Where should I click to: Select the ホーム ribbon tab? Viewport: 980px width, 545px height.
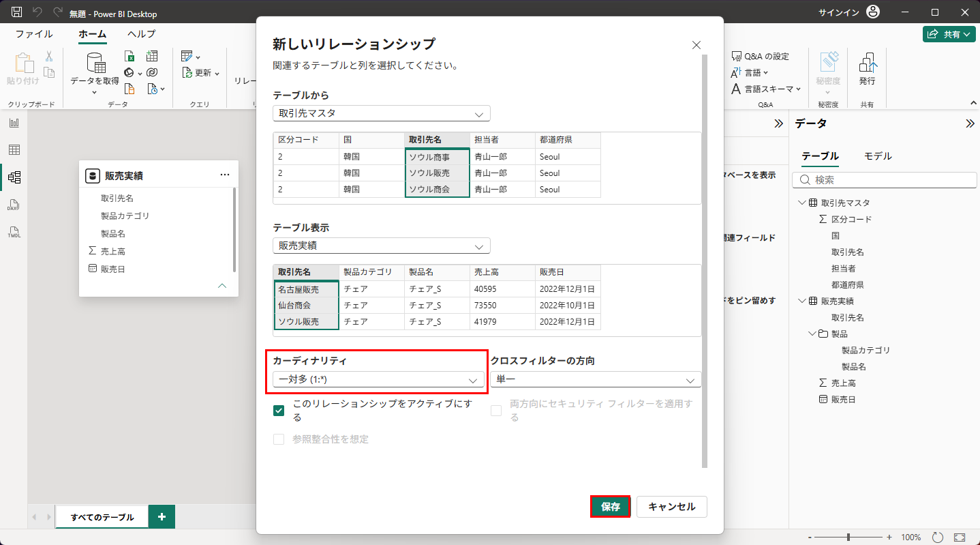coord(92,33)
